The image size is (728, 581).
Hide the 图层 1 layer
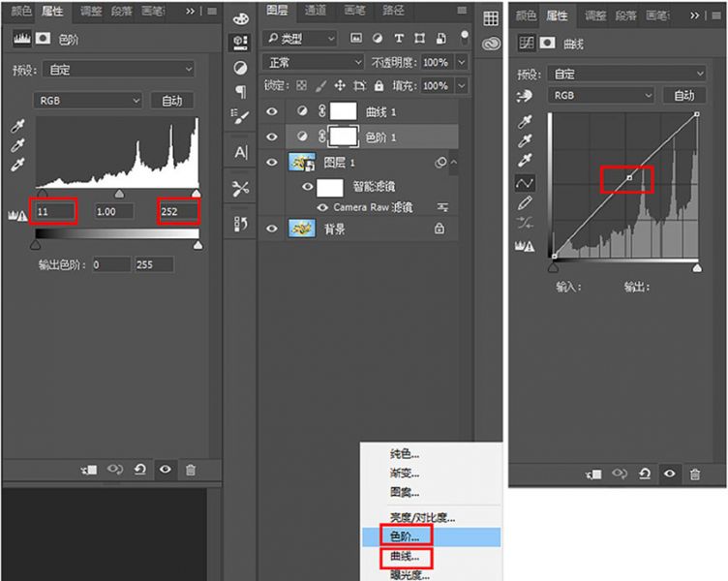(x=272, y=162)
